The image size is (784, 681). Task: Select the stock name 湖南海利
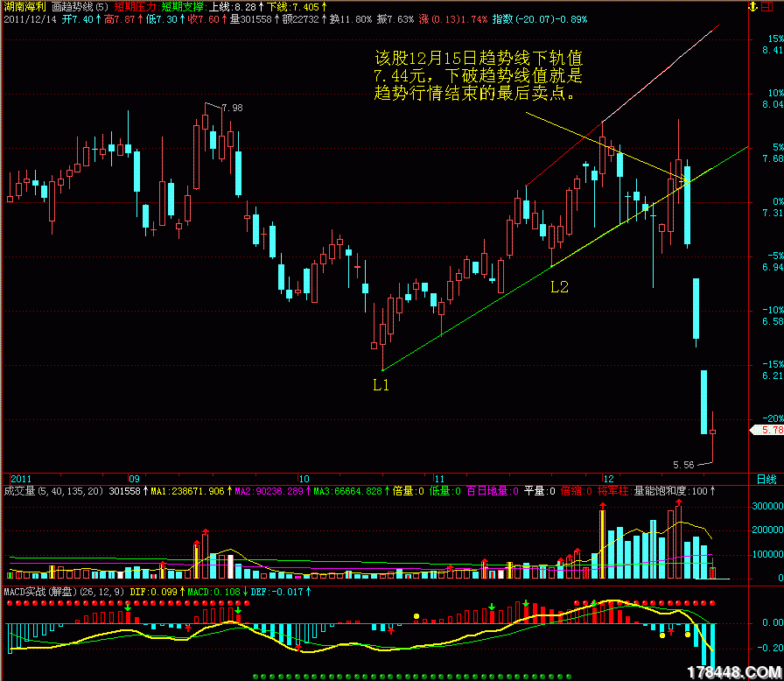pos(25,7)
